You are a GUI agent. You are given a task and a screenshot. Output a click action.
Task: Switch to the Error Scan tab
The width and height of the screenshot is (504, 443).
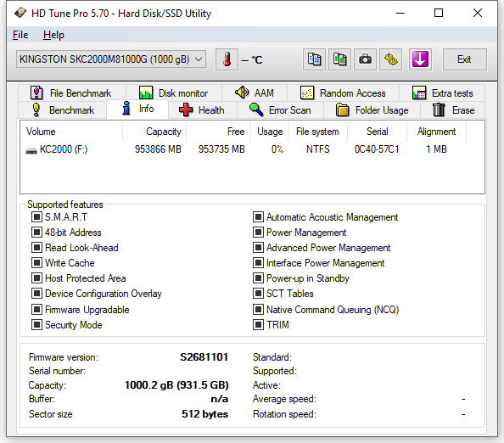(x=280, y=110)
